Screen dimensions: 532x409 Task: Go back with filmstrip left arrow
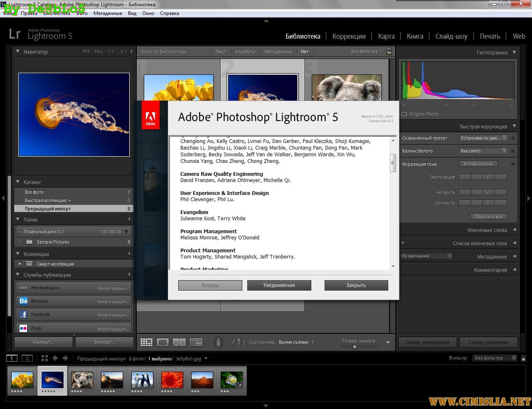55,358
